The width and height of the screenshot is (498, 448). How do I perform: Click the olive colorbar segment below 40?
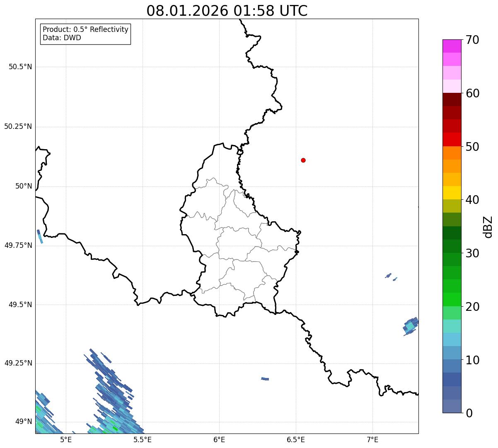click(x=452, y=206)
